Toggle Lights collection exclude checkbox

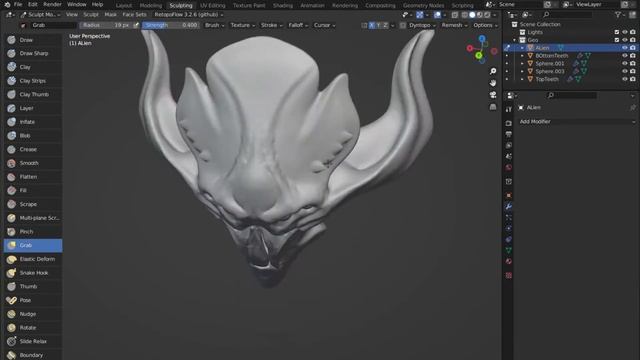click(617, 32)
